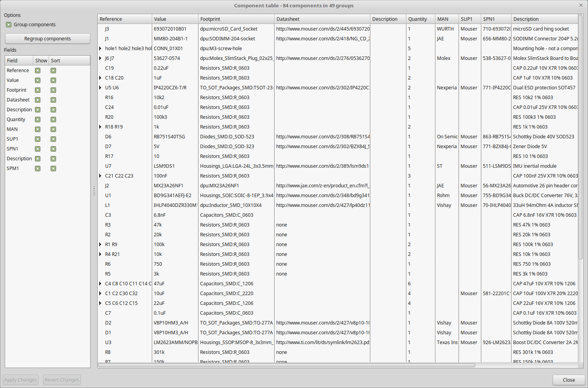Toggle Show for the SPM1 field
This screenshot has height=388, width=588.
38,169
